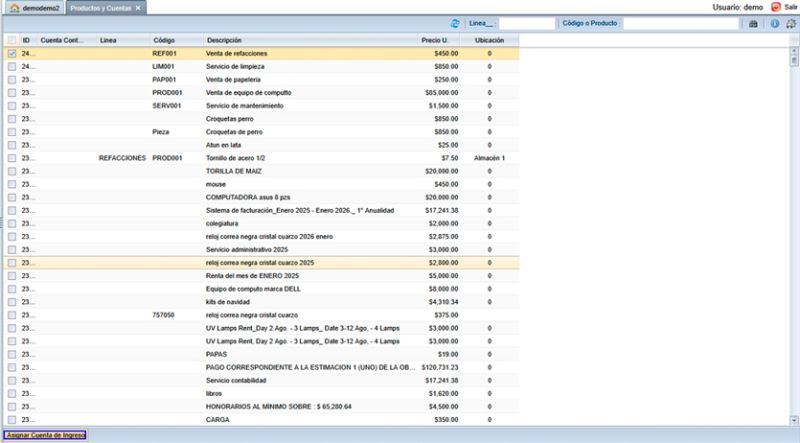The width and height of the screenshot is (800, 443).
Task: Click the $7.50 price cell
Action: (x=450, y=158)
